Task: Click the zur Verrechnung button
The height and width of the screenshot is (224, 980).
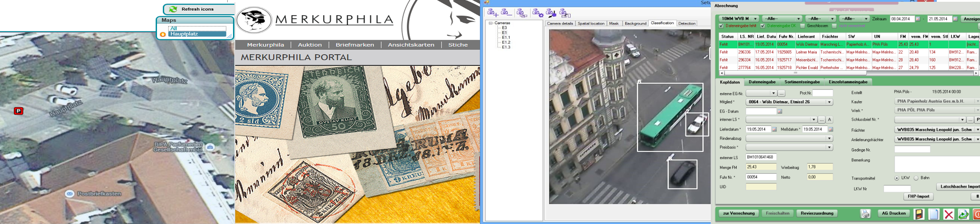Action: pos(739,213)
